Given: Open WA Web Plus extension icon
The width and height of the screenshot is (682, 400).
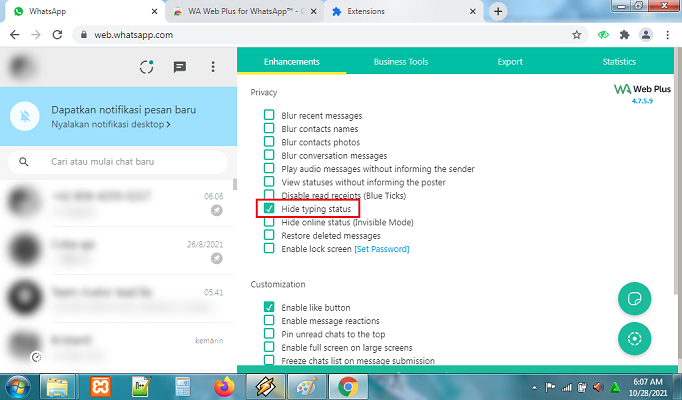Looking at the screenshot, I should [603, 35].
